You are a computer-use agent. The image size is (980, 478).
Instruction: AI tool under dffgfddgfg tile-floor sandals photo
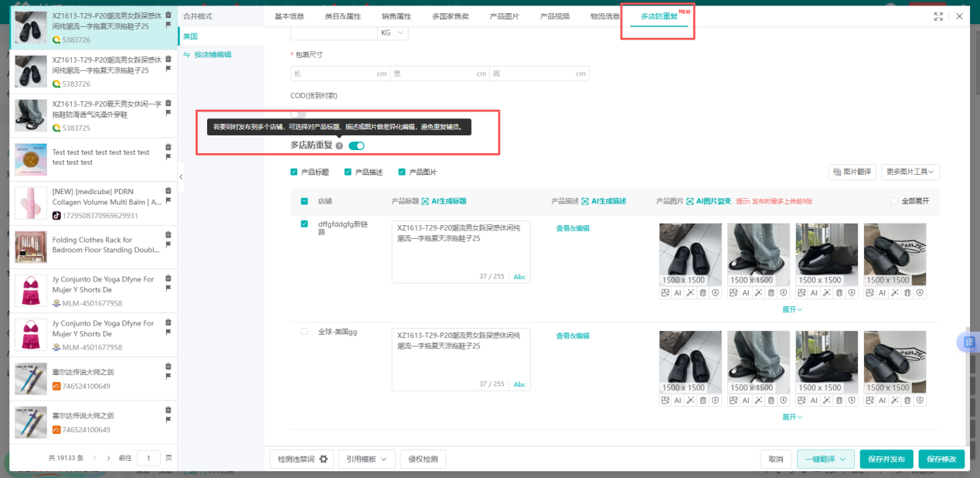pyautogui.click(x=678, y=292)
